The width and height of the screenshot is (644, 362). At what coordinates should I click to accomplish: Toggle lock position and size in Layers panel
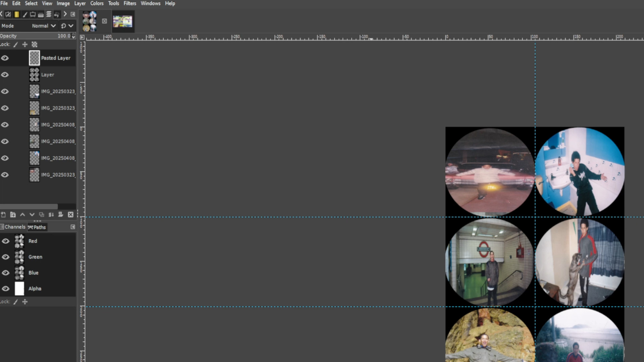tap(25, 44)
